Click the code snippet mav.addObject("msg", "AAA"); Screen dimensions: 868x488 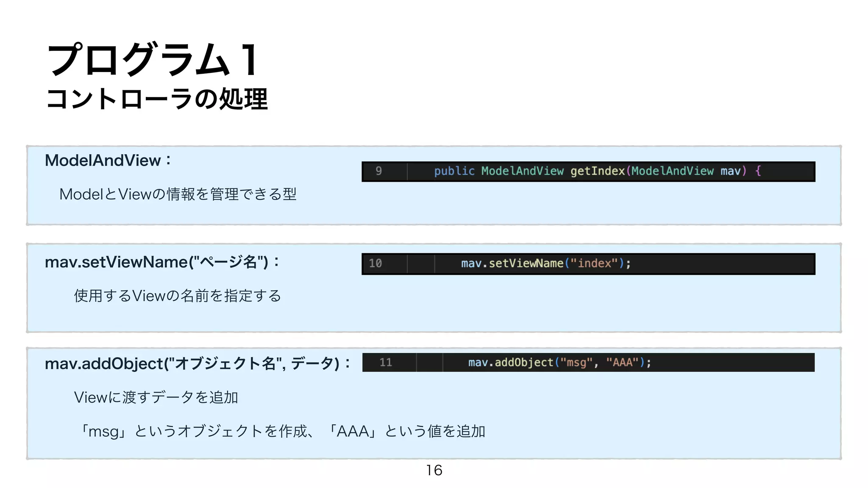coord(559,363)
